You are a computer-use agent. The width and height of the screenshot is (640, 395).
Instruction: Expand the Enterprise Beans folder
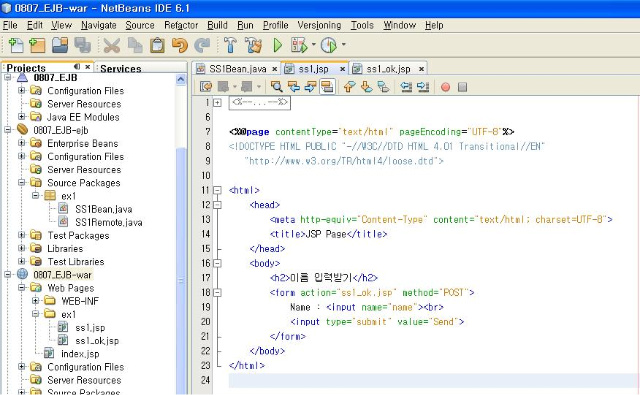22,143
